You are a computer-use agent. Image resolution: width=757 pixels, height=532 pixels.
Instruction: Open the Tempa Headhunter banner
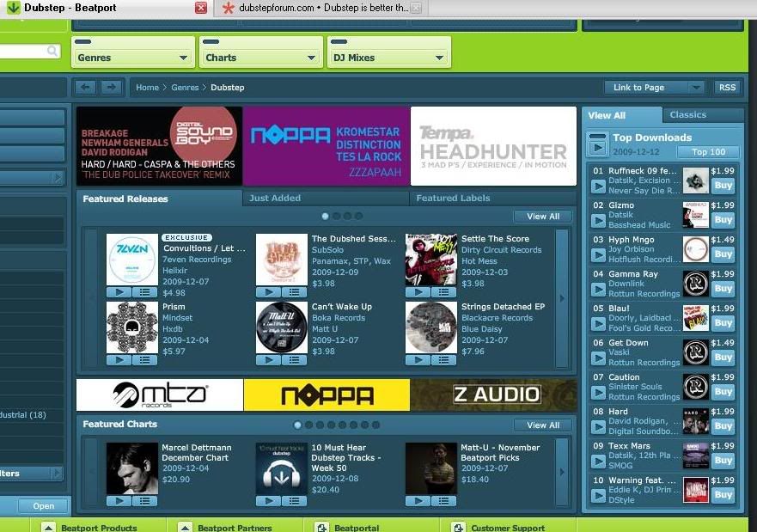click(493, 146)
